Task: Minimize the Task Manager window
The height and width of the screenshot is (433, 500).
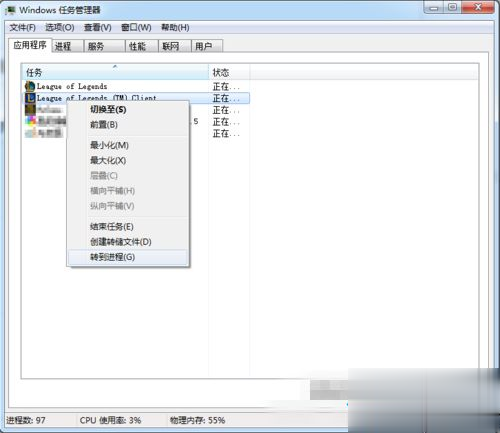Action: [433, 7]
